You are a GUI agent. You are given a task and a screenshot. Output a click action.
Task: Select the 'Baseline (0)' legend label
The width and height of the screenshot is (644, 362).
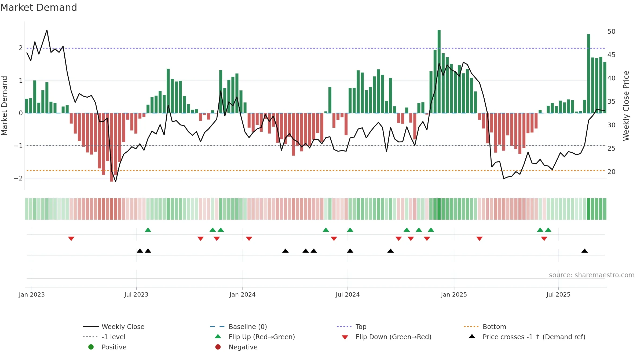click(248, 327)
